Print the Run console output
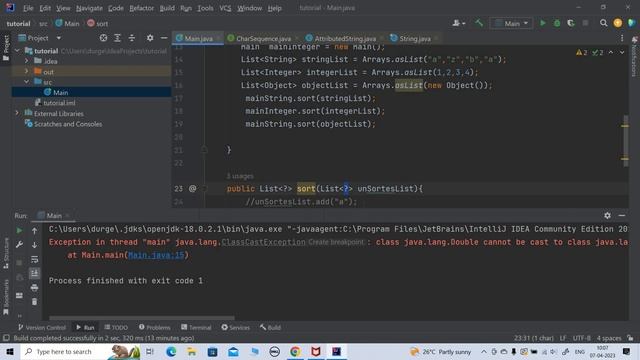640x360 pixels. pos(34,288)
